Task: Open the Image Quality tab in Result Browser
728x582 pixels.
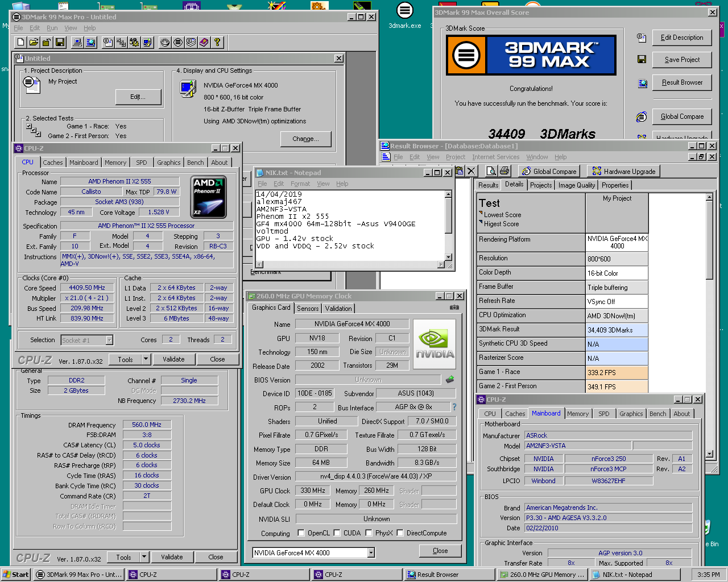Action: pyautogui.click(x=577, y=185)
